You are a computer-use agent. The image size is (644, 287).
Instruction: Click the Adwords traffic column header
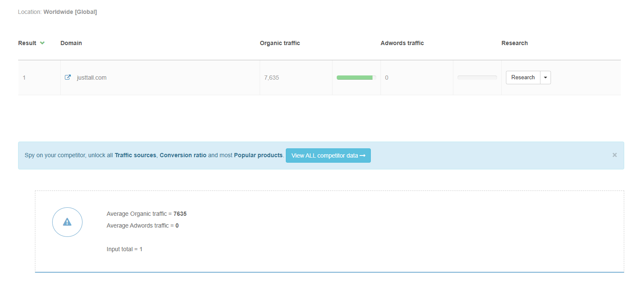402,43
